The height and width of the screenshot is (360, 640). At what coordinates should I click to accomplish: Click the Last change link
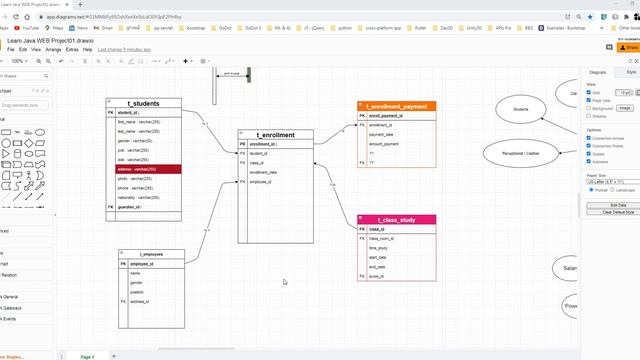coord(124,50)
